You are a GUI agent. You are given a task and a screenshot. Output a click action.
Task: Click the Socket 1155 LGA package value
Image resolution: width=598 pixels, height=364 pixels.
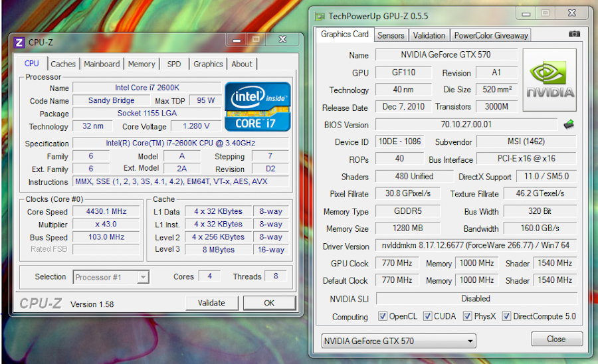(148, 113)
